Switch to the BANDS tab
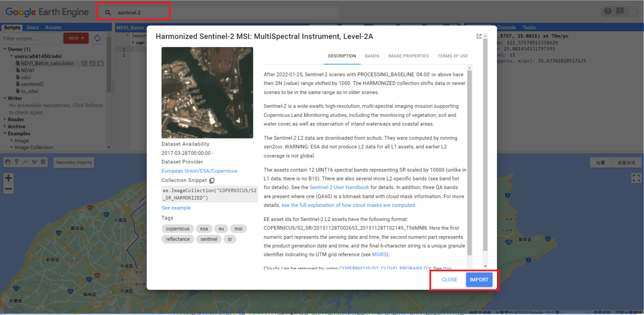 point(372,56)
